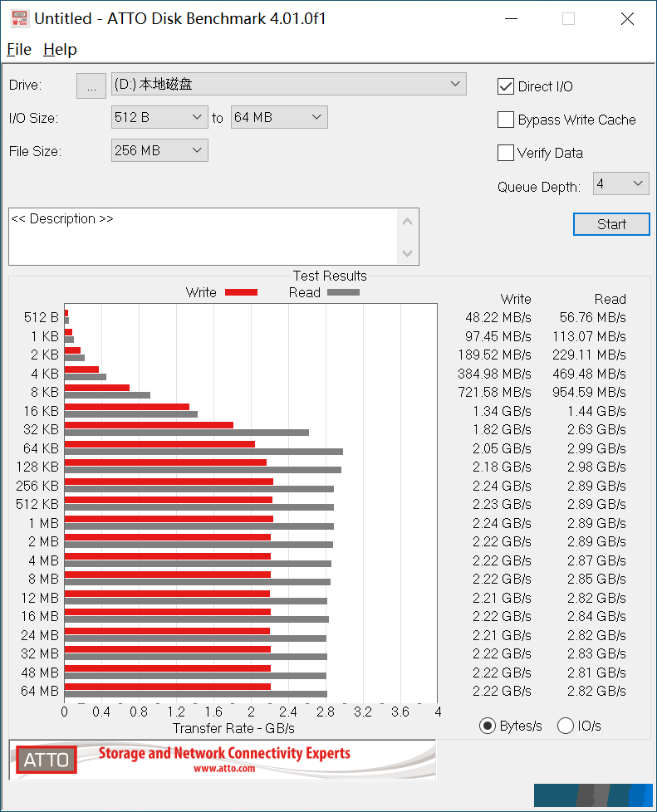Click the 1 KB write value 97.45 MB/s
Image resolution: width=657 pixels, height=812 pixels.
(498, 336)
